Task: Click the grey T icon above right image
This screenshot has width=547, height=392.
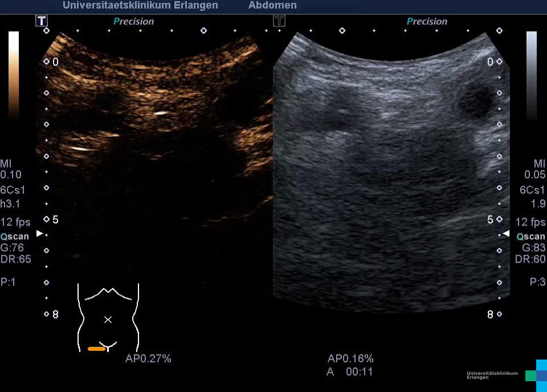Action: tap(279, 21)
